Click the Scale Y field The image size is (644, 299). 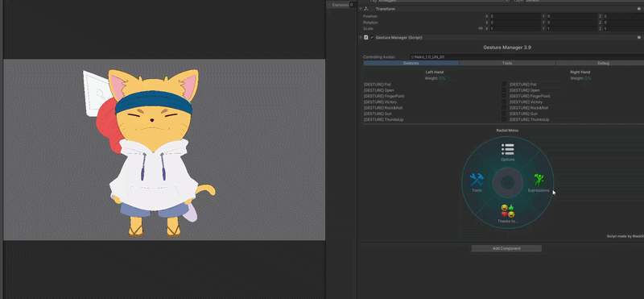click(572, 29)
